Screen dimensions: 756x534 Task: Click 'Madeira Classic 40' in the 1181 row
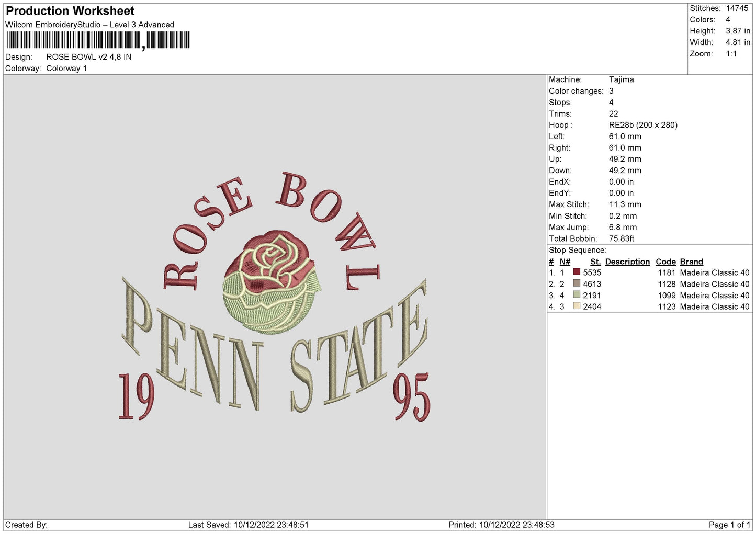(715, 272)
